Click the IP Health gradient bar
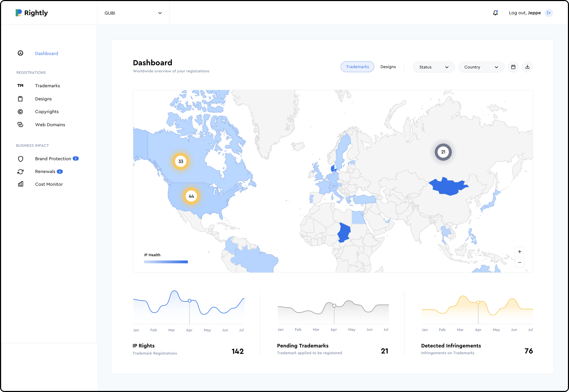569x392 pixels. [166, 262]
